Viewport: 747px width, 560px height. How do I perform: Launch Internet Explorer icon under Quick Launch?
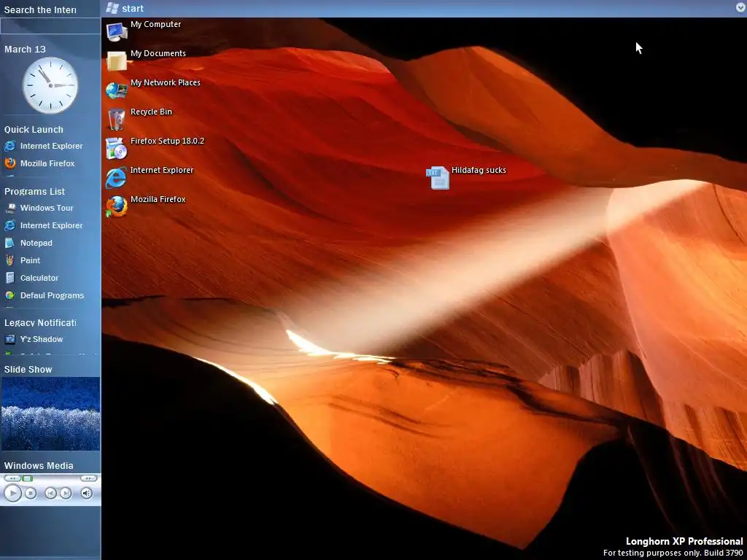pos(9,146)
